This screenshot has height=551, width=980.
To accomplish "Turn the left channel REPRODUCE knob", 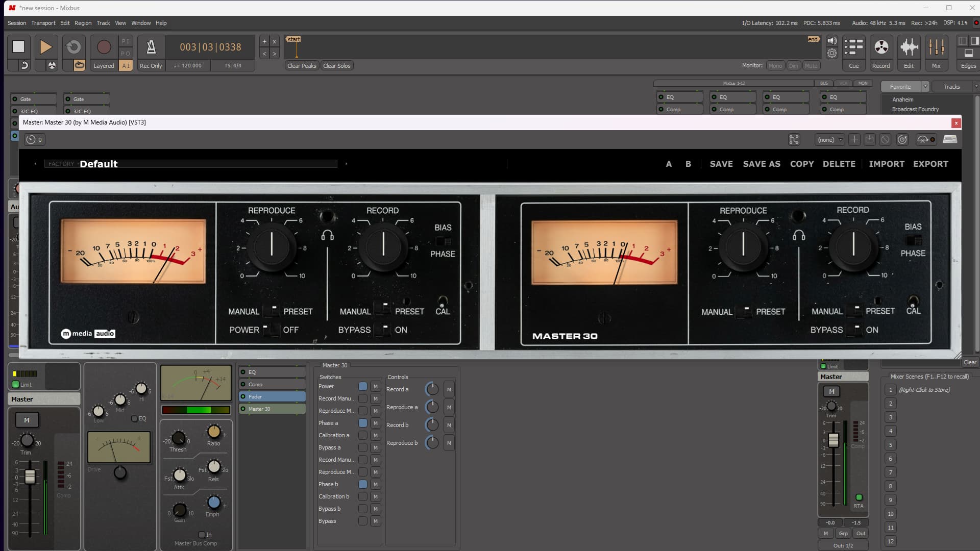I will pos(272,246).
